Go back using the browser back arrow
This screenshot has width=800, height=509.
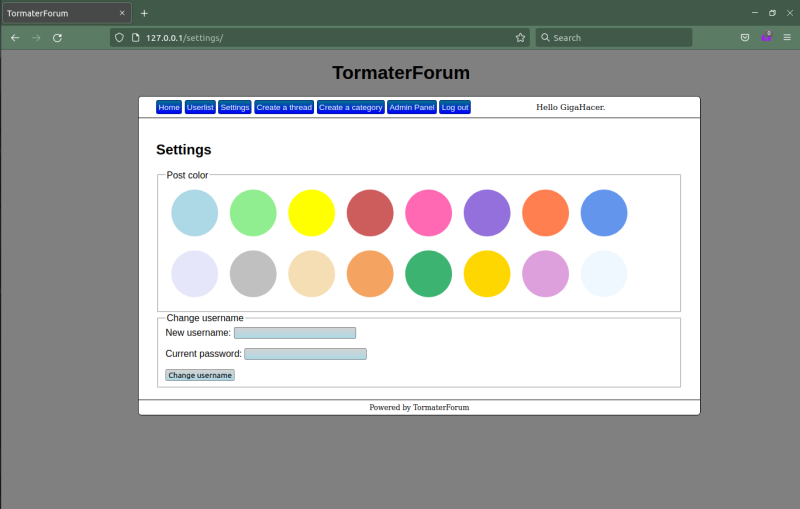point(15,38)
